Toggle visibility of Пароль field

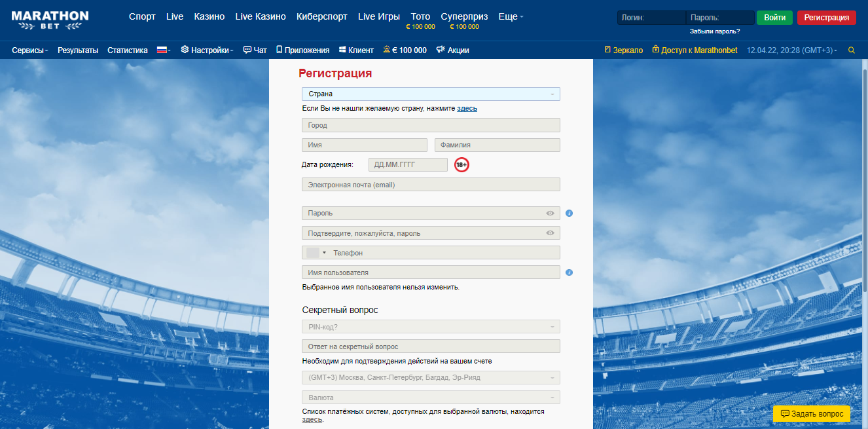(x=551, y=214)
